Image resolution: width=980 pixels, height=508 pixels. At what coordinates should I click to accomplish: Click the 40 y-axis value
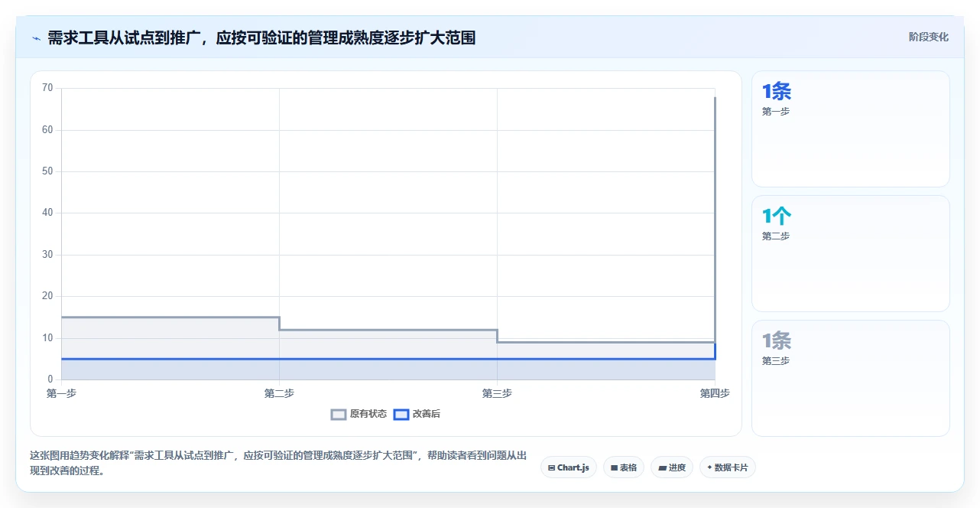coord(47,213)
